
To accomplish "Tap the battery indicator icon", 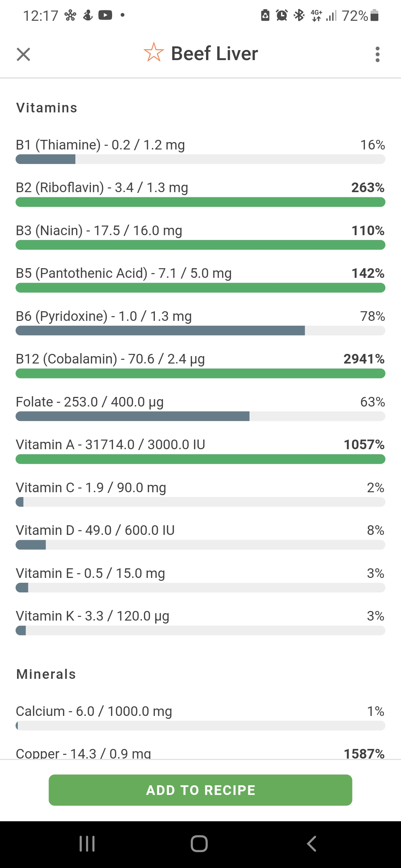I will click(375, 15).
